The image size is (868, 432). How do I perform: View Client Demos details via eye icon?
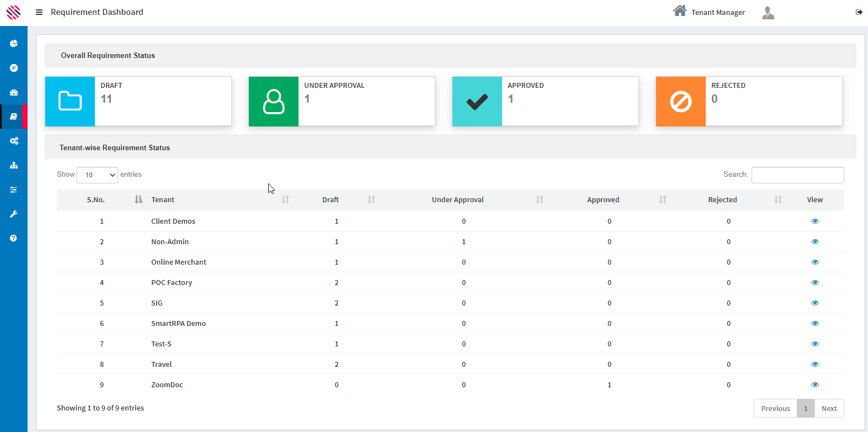[814, 221]
